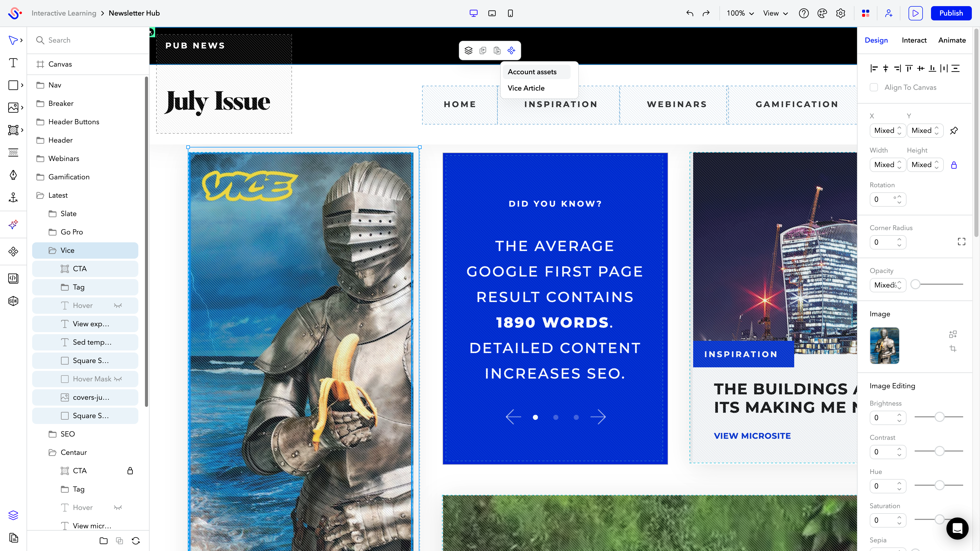This screenshot has height=551, width=980.
Task: Click the crop image icon
Action: tap(953, 349)
